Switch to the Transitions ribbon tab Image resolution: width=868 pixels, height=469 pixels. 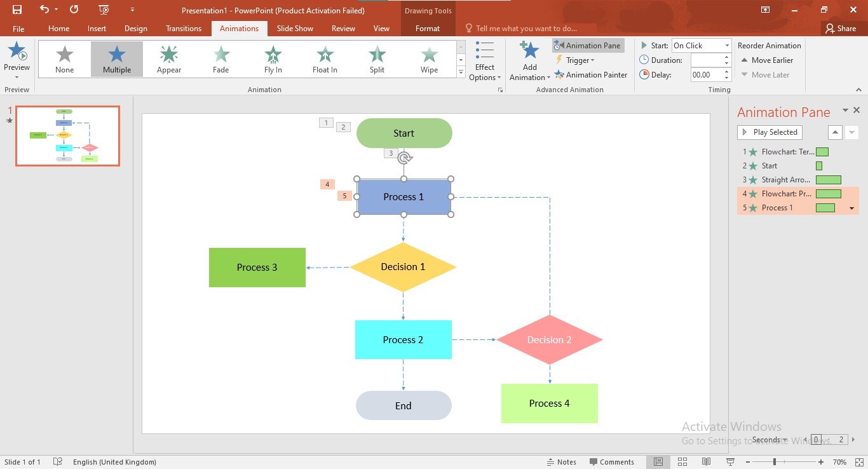click(x=183, y=28)
